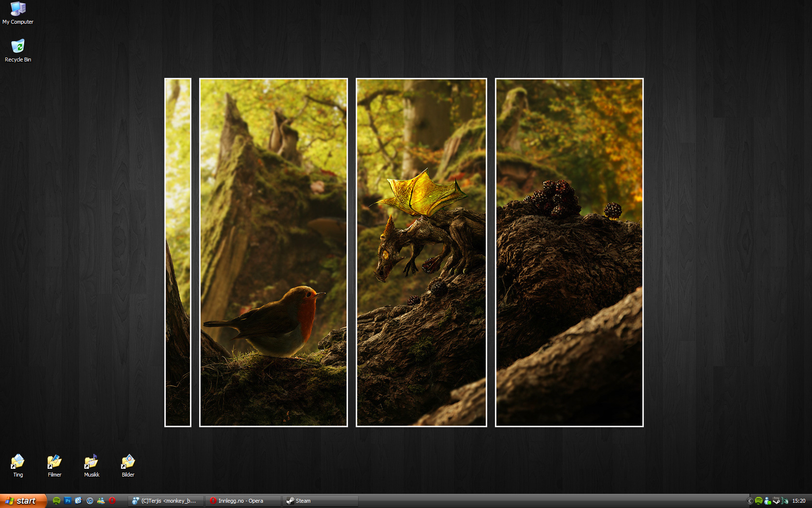812x508 pixels.
Task: Click the Spotify system tray icon
Action: [759, 501]
